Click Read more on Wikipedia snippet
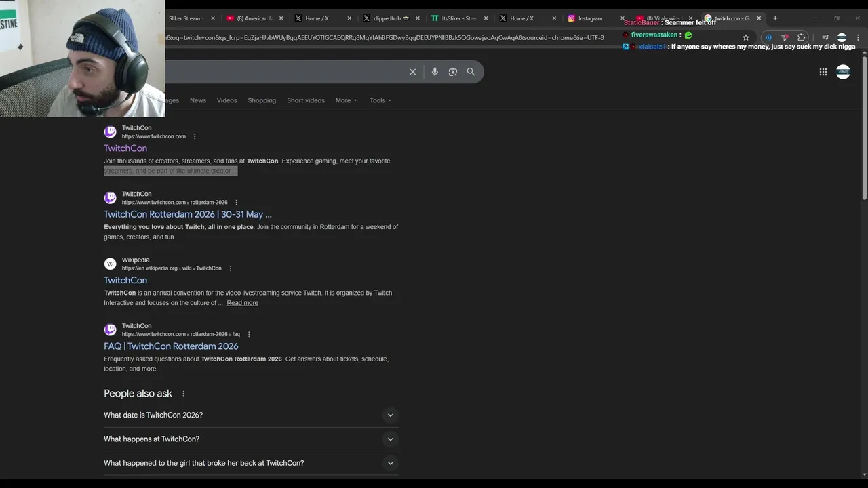Screen dimensions: 868x488 242,303
